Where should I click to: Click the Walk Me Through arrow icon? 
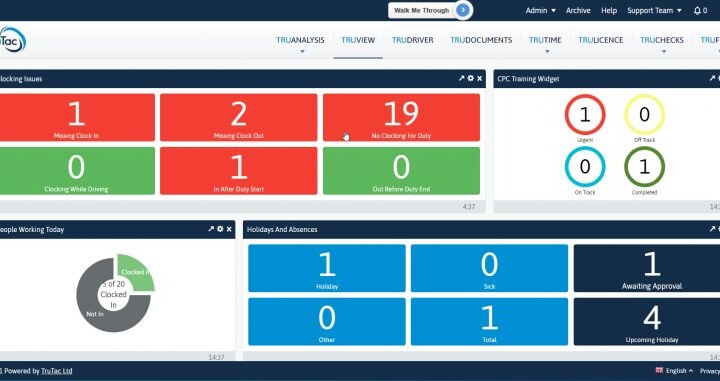pos(463,10)
